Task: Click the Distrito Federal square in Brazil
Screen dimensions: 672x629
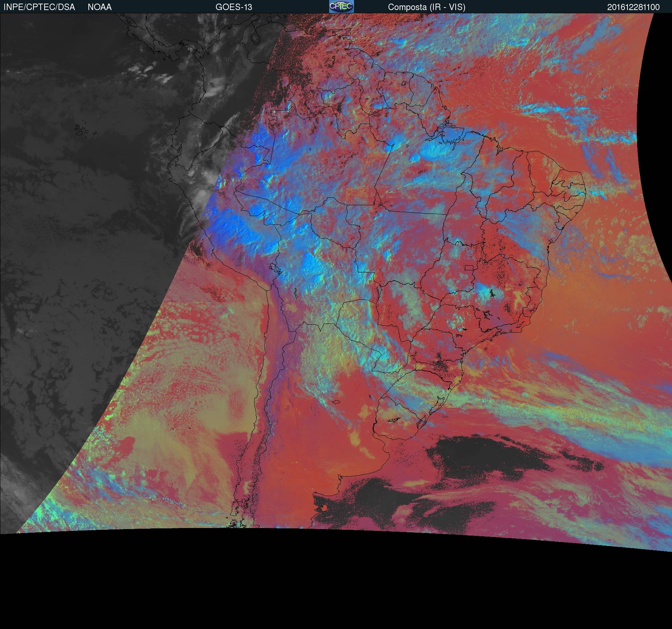Action: tap(469, 267)
